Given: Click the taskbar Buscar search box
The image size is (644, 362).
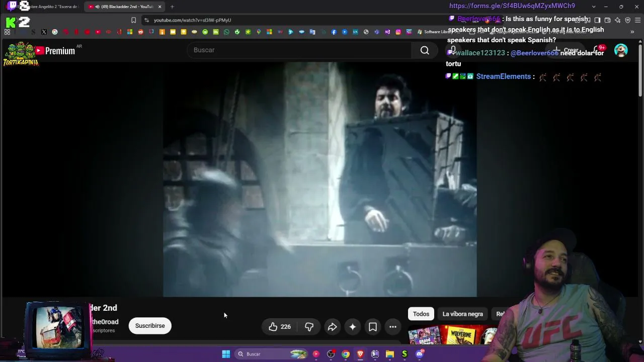Looking at the screenshot, I should coord(272,354).
